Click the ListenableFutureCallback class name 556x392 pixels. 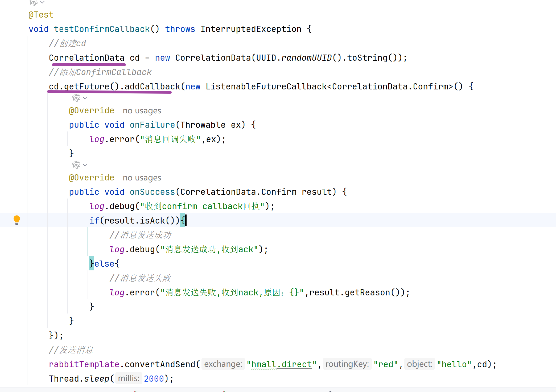pyautogui.click(x=266, y=86)
